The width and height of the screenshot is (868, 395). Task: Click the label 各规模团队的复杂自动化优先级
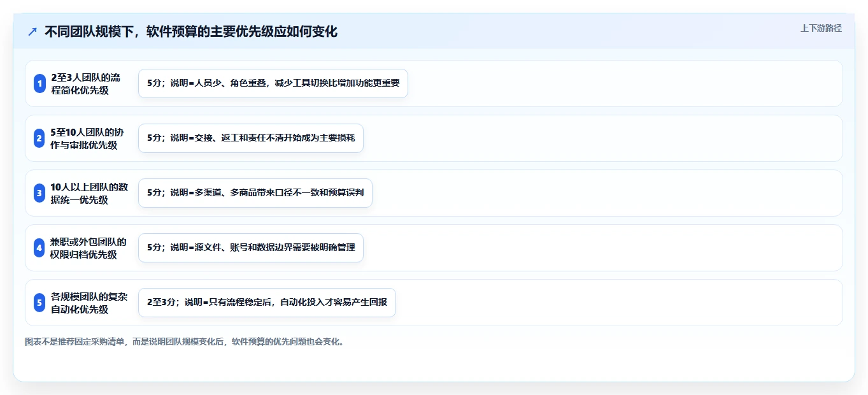pos(89,303)
